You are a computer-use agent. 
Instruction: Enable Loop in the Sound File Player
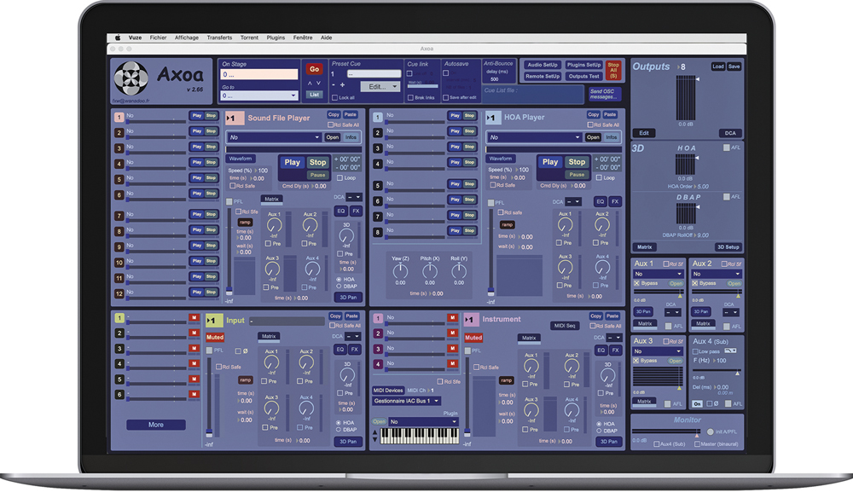pyautogui.click(x=340, y=177)
